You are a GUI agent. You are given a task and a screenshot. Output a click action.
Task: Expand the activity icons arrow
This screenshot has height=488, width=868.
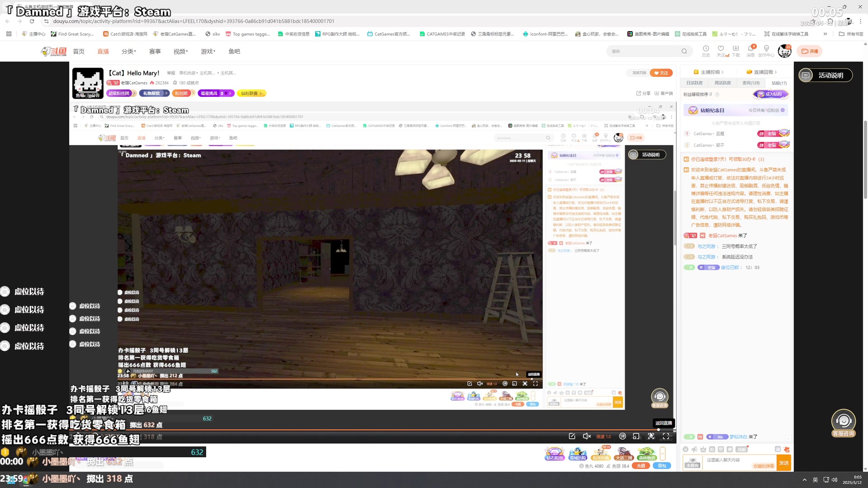(663, 453)
